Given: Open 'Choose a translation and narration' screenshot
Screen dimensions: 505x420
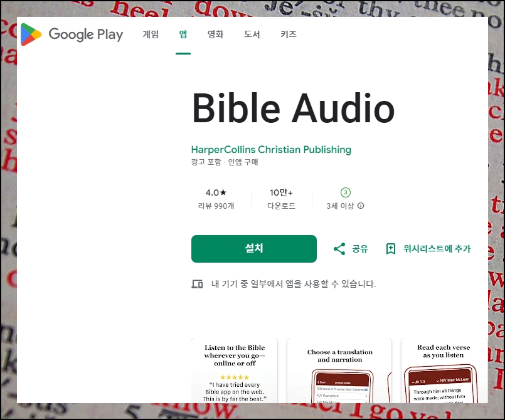Looking at the screenshot, I should pyautogui.click(x=339, y=370).
